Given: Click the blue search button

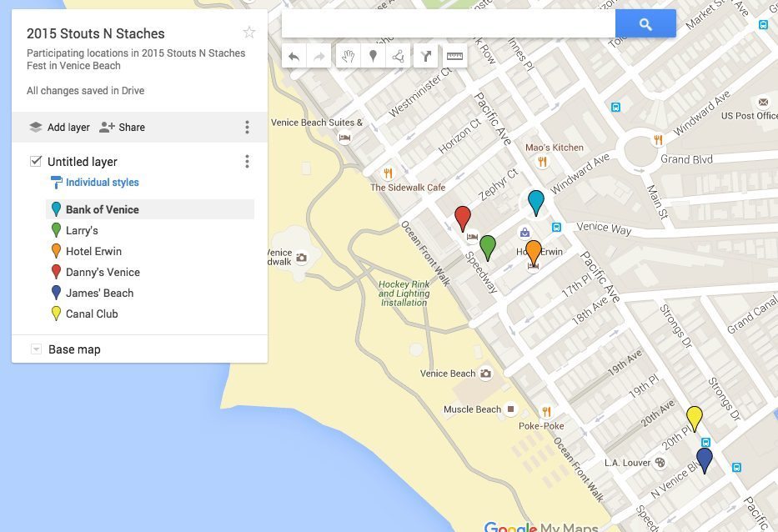Looking at the screenshot, I should click(645, 24).
